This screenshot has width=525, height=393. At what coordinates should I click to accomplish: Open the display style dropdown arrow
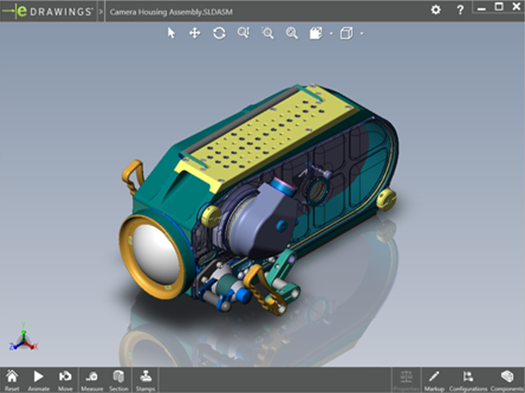pos(362,33)
